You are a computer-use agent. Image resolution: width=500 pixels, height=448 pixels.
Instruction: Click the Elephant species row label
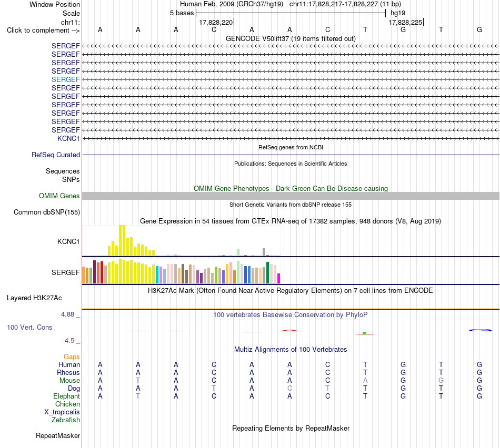[66, 396]
